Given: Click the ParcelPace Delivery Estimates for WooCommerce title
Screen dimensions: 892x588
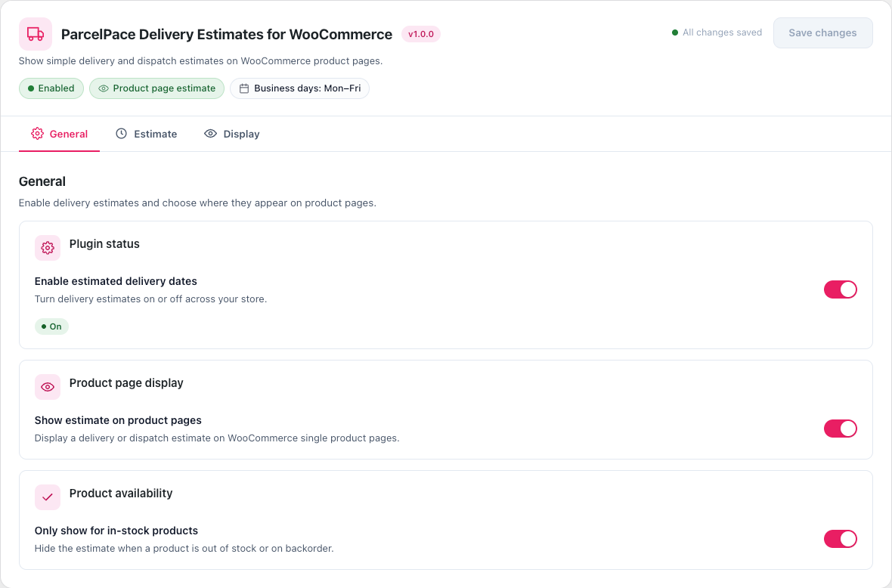Looking at the screenshot, I should point(227,34).
